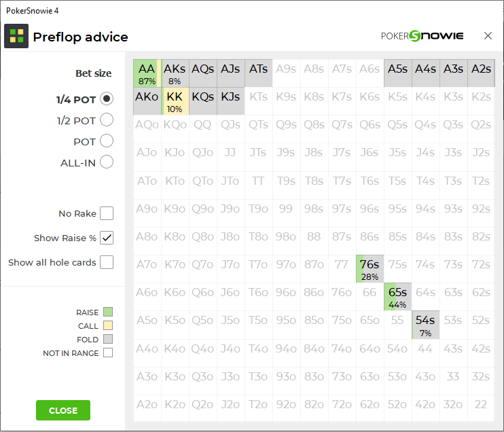Select the 1/4 POT bet size

click(x=107, y=99)
